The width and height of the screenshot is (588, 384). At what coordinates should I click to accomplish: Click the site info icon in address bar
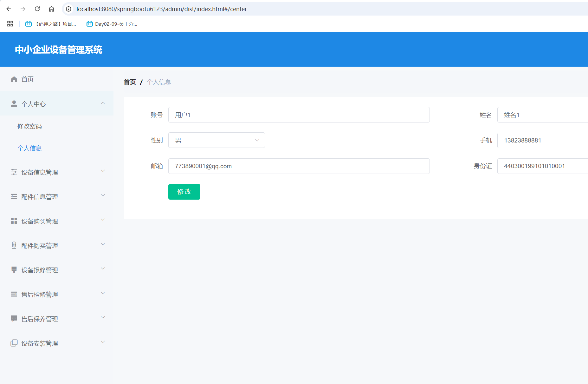pyautogui.click(x=68, y=9)
